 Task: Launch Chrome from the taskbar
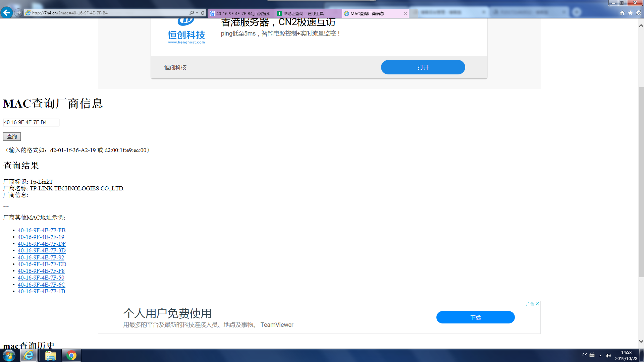71,355
